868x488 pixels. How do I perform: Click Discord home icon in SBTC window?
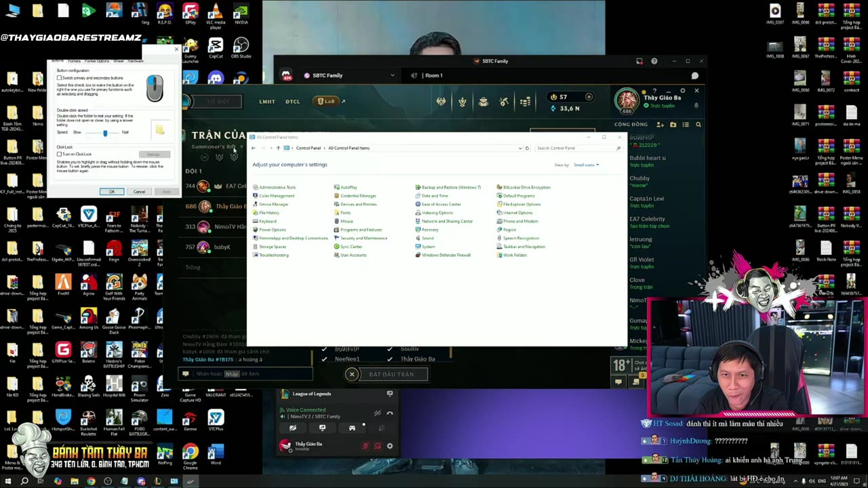[x=286, y=75]
